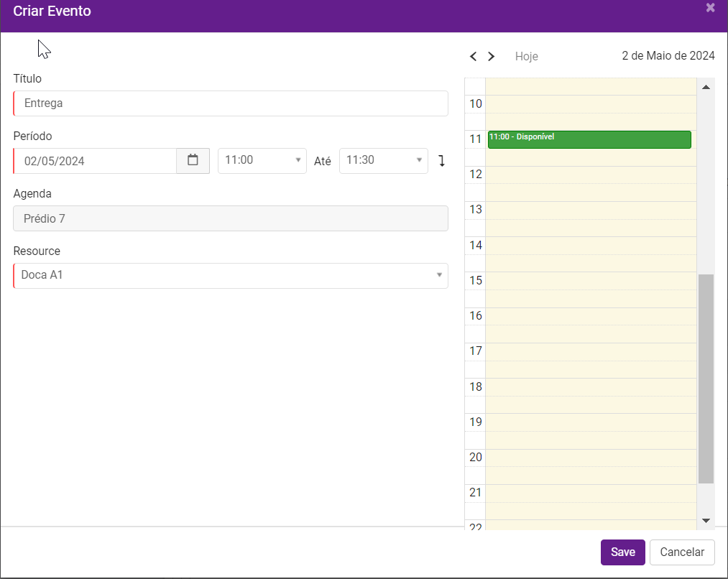728x579 pixels.
Task: Click the Agenda label
Action: [x=32, y=193]
